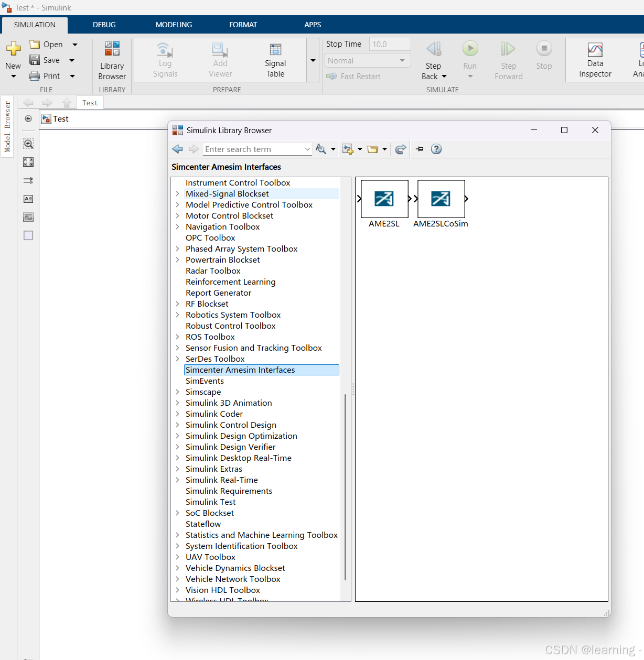Click Library Browser back arrow
The image size is (644, 660).
point(177,149)
